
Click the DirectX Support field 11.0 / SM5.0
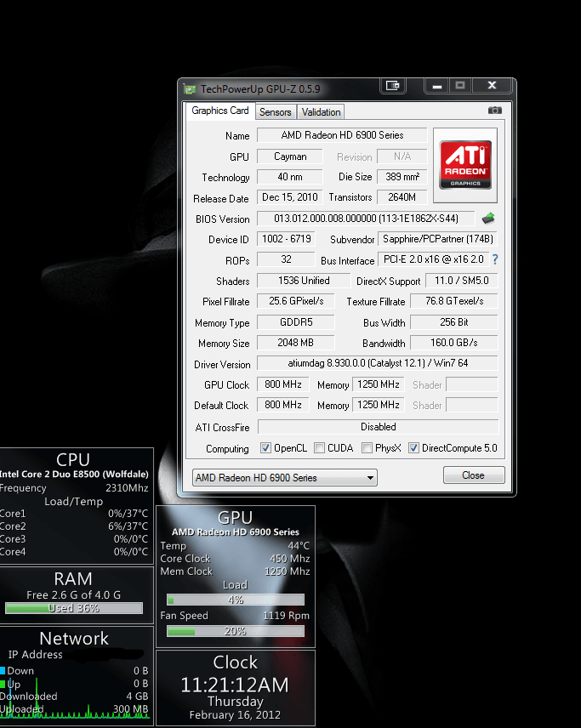pos(462,281)
